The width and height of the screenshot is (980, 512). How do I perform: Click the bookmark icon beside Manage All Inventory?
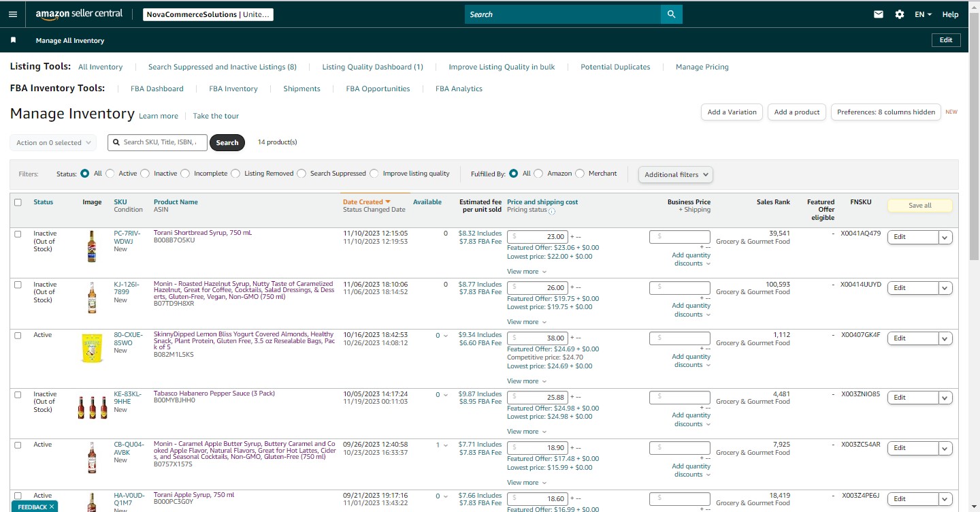point(13,40)
